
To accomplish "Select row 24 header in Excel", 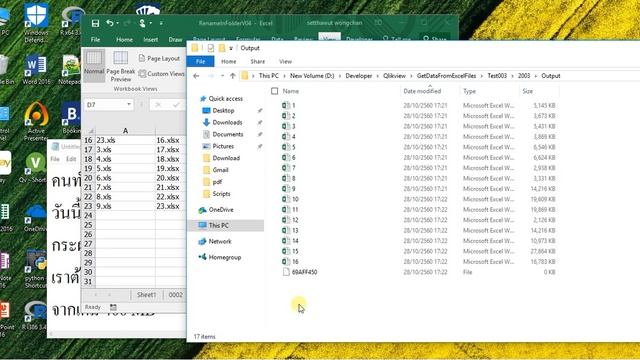I will click(x=89, y=216).
